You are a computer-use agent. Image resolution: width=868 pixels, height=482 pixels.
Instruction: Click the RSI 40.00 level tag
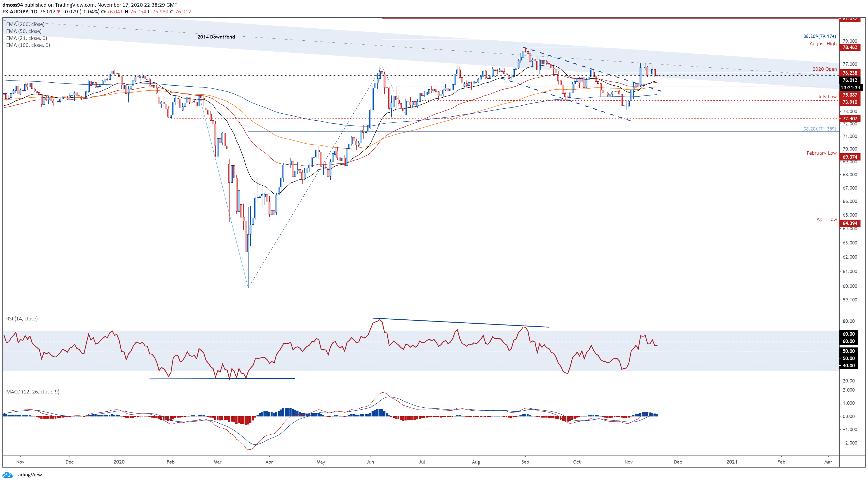coord(848,365)
